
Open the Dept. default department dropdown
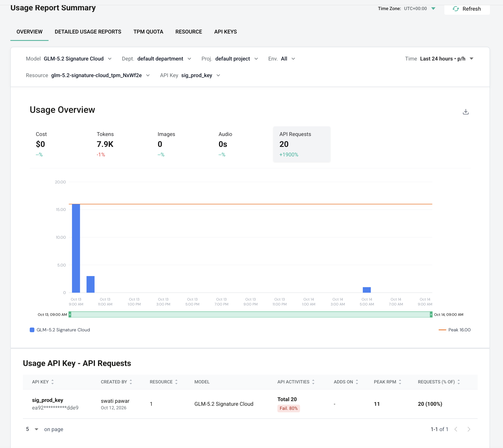pyautogui.click(x=157, y=59)
